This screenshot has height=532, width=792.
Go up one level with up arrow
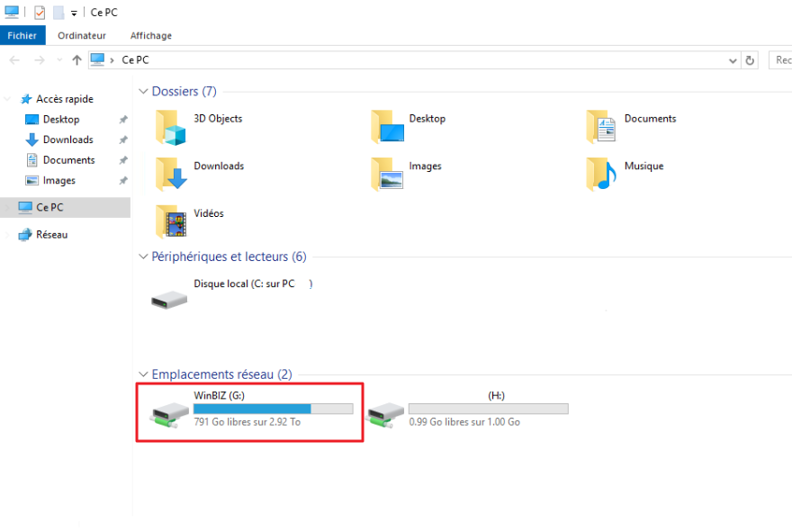pos(76,60)
